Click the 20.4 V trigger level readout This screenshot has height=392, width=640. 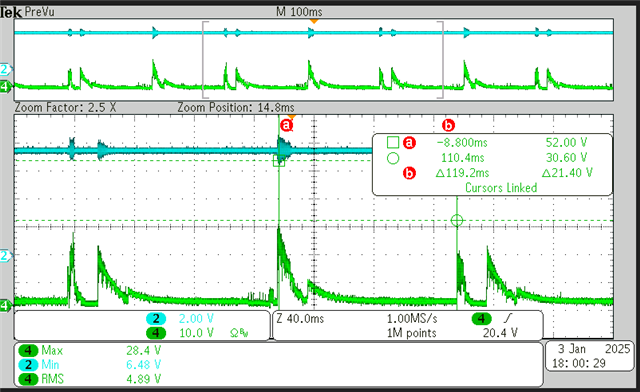point(500,333)
